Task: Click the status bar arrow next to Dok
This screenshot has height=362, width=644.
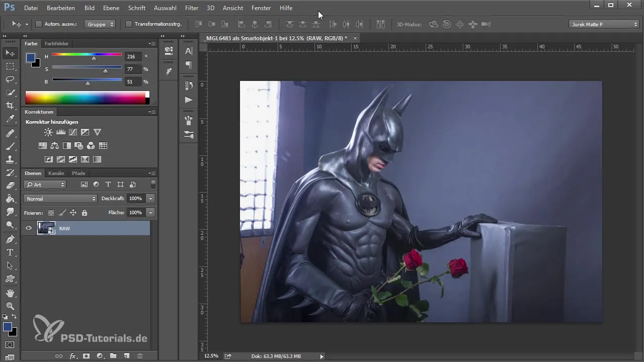Action: pyautogui.click(x=321, y=356)
